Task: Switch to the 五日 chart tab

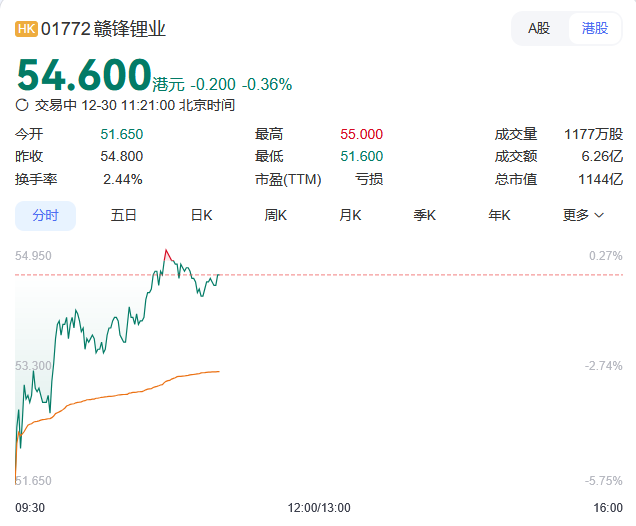Action: tap(124, 215)
